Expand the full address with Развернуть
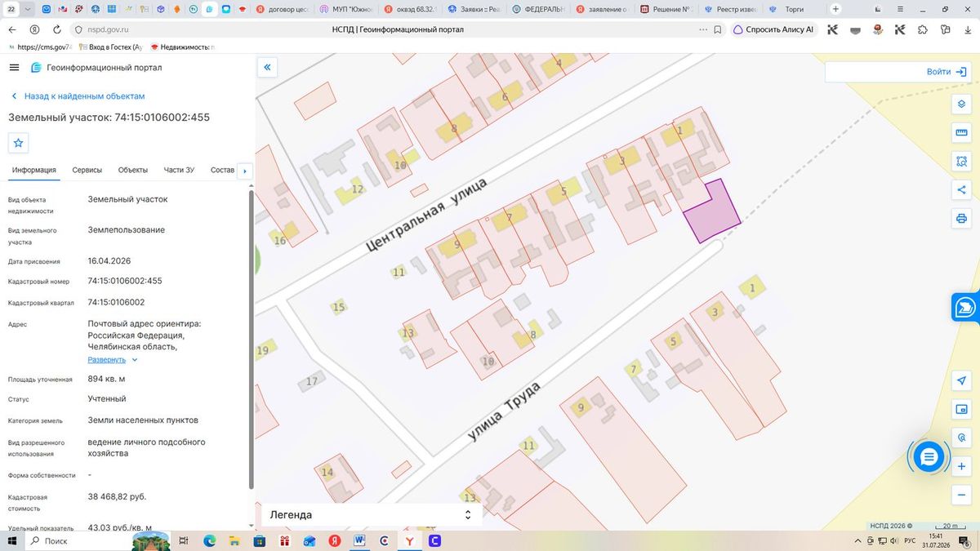The image size is (980, 551). pyautogui.click(x=112, y=359)
